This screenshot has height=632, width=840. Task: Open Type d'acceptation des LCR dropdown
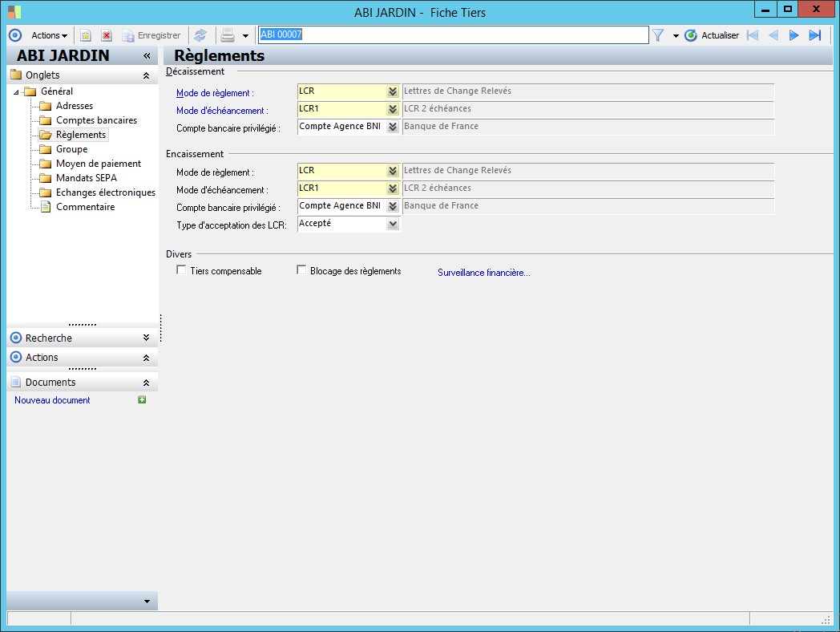click(393, 224)
